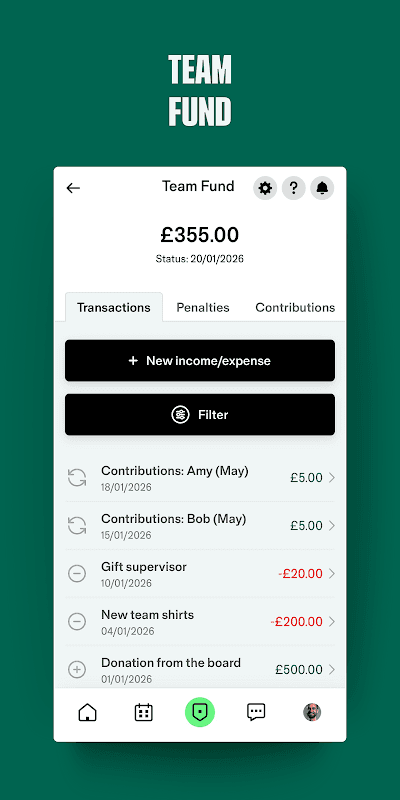
Task: Open the calendar in bottom navigation
Action: pos(143,712)
